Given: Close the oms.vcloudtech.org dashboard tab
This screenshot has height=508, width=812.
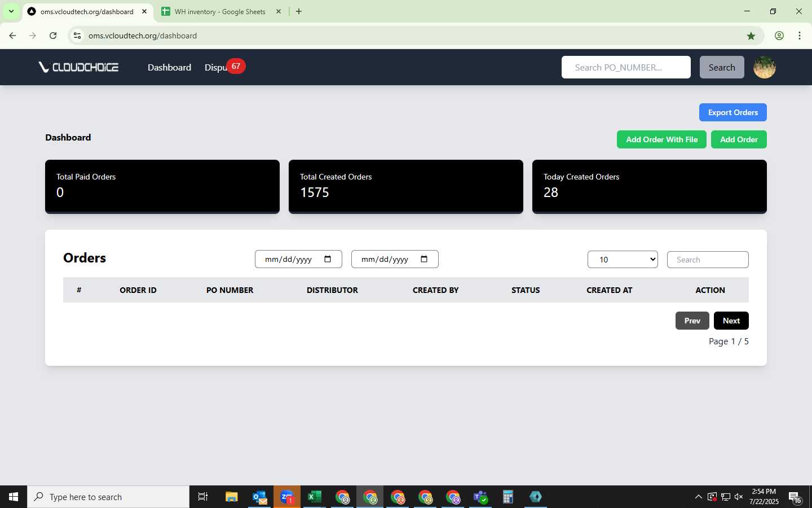Looking at the screenshot, I should (144, 11).
